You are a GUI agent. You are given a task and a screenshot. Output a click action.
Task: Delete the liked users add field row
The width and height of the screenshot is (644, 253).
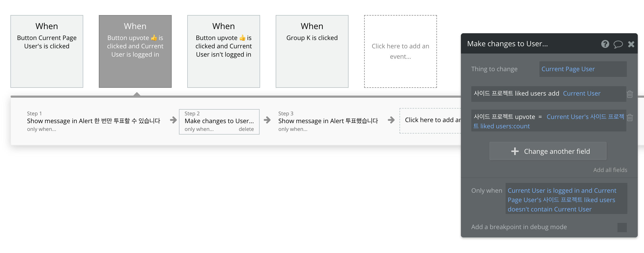coord(630,94)
